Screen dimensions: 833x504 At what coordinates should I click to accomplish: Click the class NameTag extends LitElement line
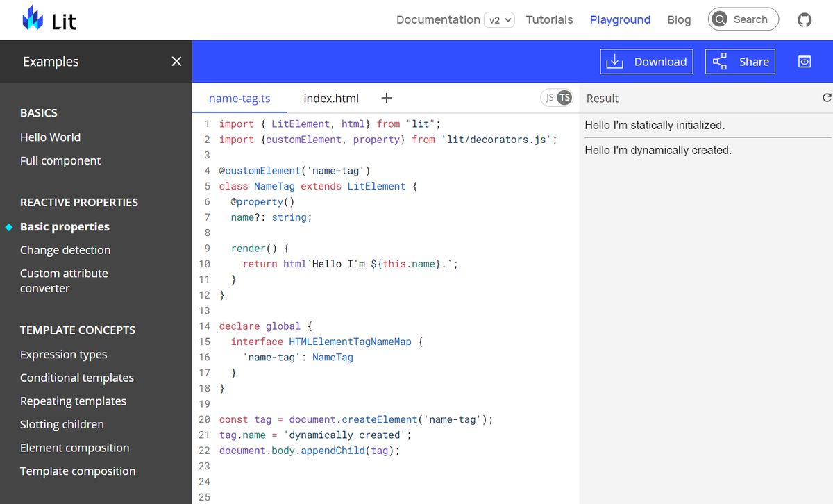pos(318,186)
